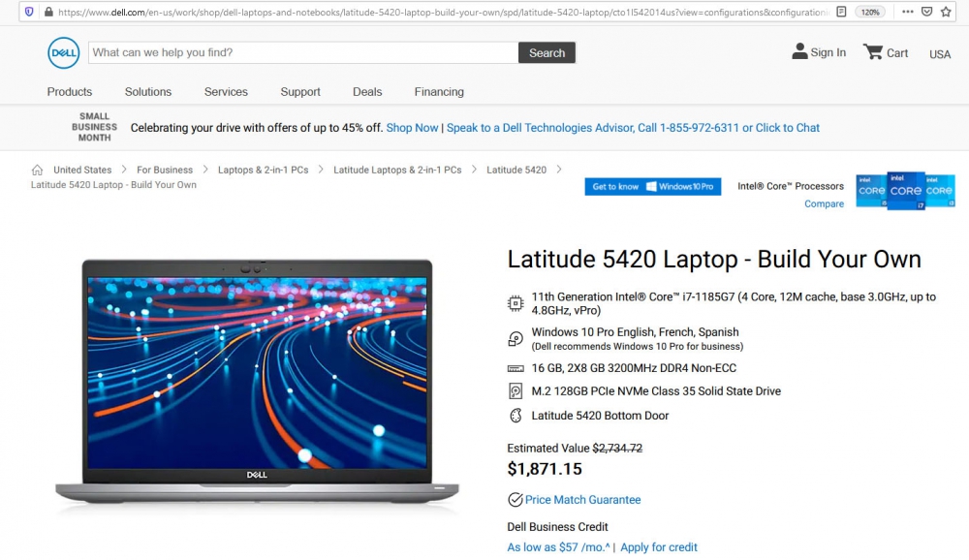
Task: Click the operating system spec icon
Action: tap(516, 338)
